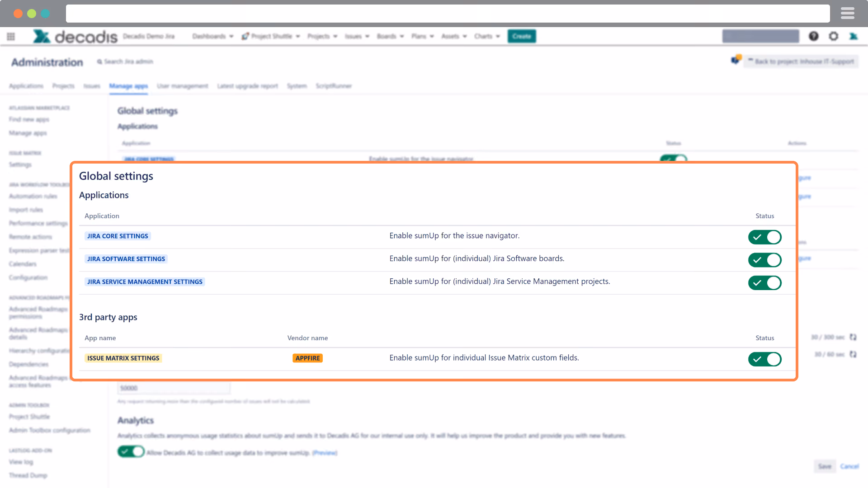The image size is (868, 488).
Task: Expand the Dashboards dropdown
Action: (x=213, y=36)
